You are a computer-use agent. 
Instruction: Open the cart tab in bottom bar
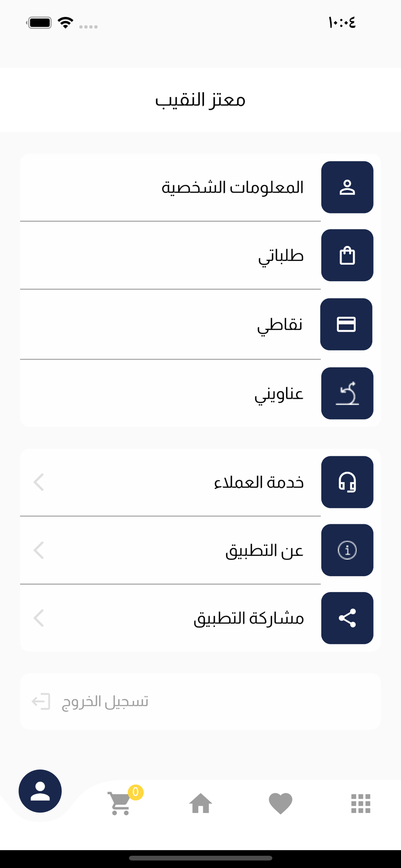pyautogui.click(x=121, y=803)
